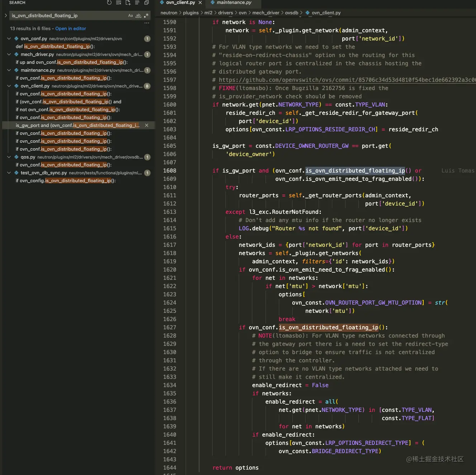Image resolution: width=476 pixels, height=475 pixels.
Task: Click ovn_client.py match count badge 8
Action: pos(147,86)
